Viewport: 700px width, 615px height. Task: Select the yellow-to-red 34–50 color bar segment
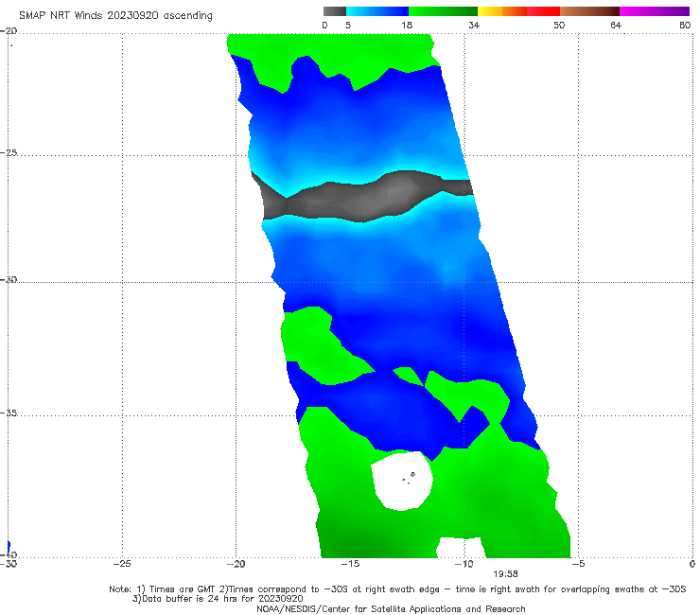[x=518, y=11]
